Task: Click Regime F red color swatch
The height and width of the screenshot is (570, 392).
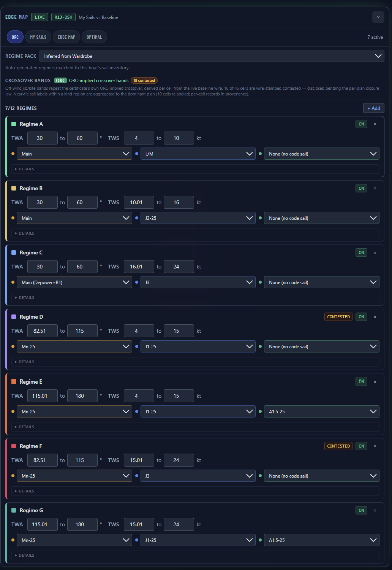Action: pos(14,446)
